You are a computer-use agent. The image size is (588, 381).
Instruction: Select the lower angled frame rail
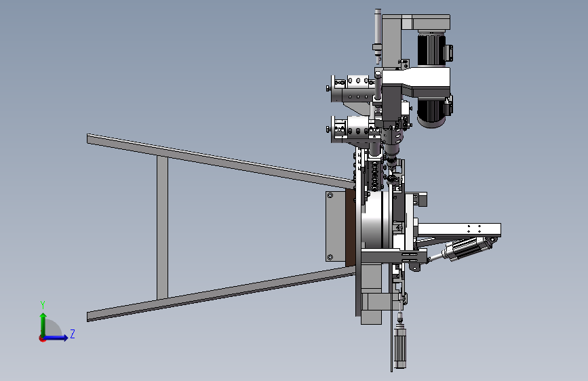pyautogui.click(x=220, y=294)
